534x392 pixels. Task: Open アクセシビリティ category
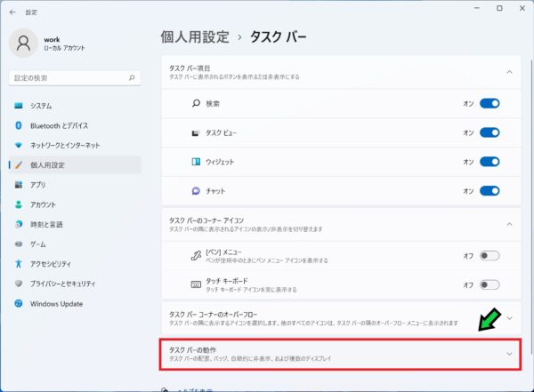[x=75, y=264]
